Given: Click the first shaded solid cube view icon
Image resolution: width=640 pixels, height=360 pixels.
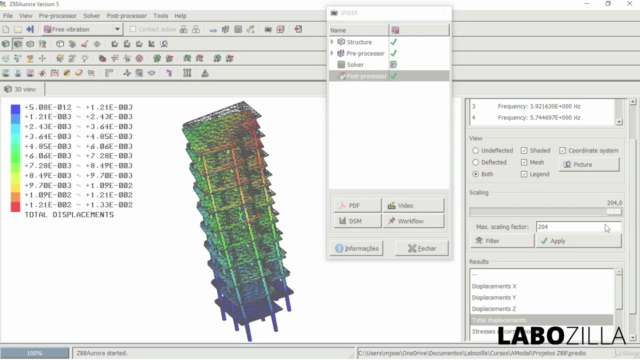Looking at the screenshot, I should point(6,44).
